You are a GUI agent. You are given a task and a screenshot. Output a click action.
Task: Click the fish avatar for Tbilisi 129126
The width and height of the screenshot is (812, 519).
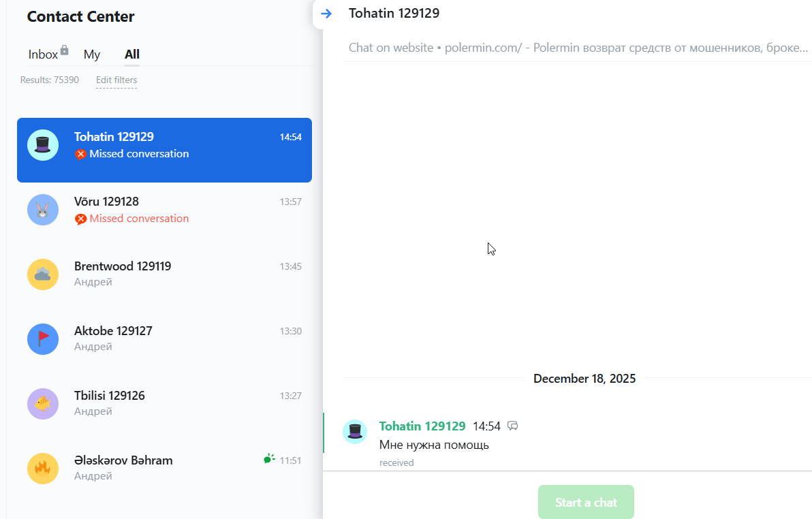[x=43, y=404]
